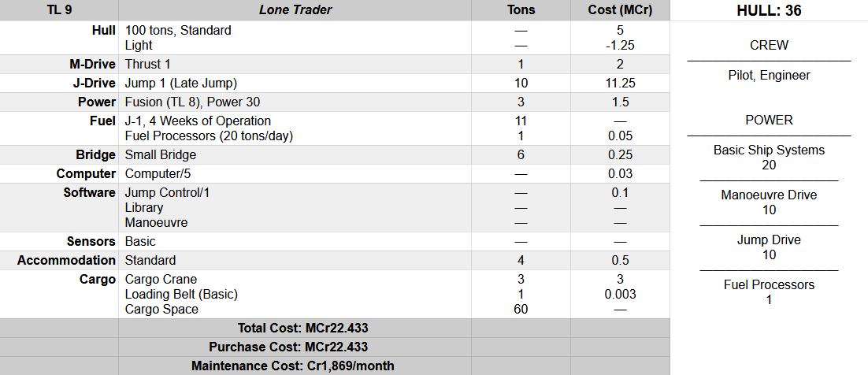The height and width of the screenshot is (375, 868).
Task: Click the 'Small Bridge' cell
Action: click(161, 155)
